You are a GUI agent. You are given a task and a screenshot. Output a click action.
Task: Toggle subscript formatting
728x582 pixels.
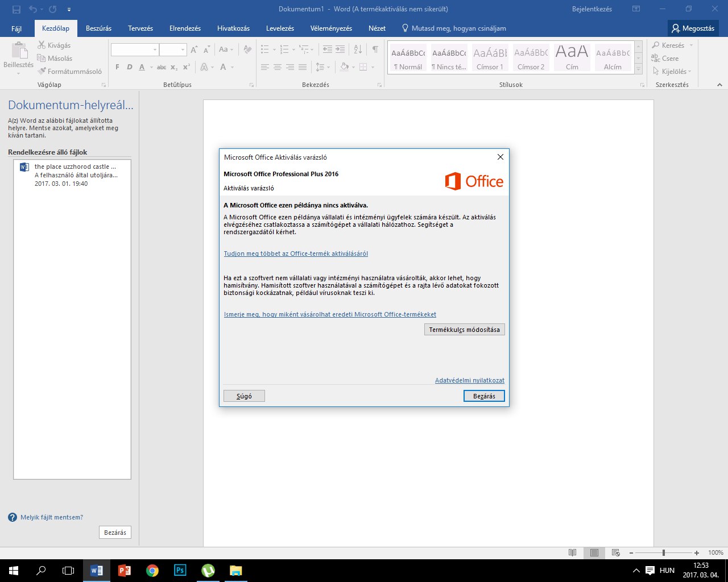click(174, 67)
